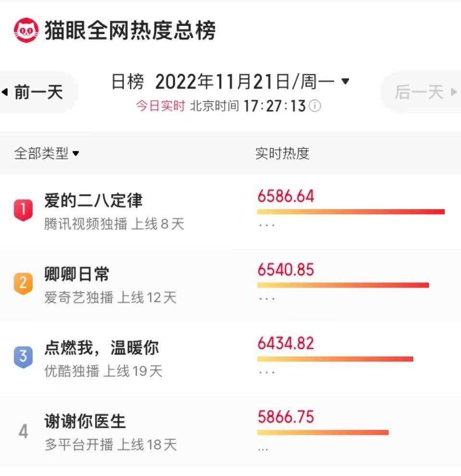The width and height of the screenshot is (461, 476).
Task: Tap the info icon beside the time
Action: tap(315, 106)
